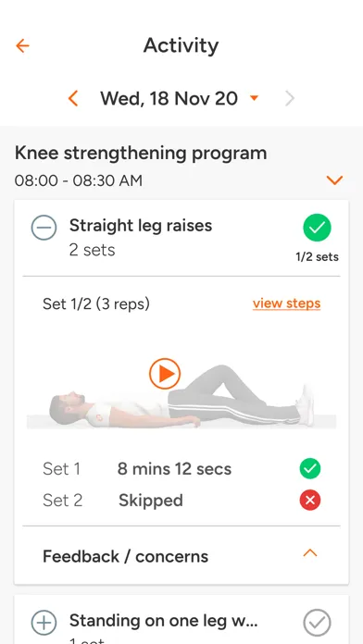
Task: Mark Standing on one leg as done
Action: pyautogui.click(x=317, y=623)
